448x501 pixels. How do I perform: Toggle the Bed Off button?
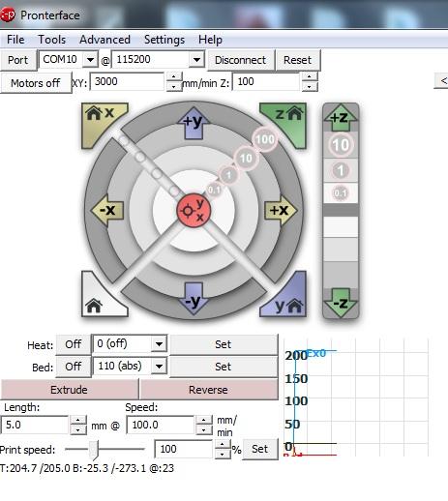74,367
